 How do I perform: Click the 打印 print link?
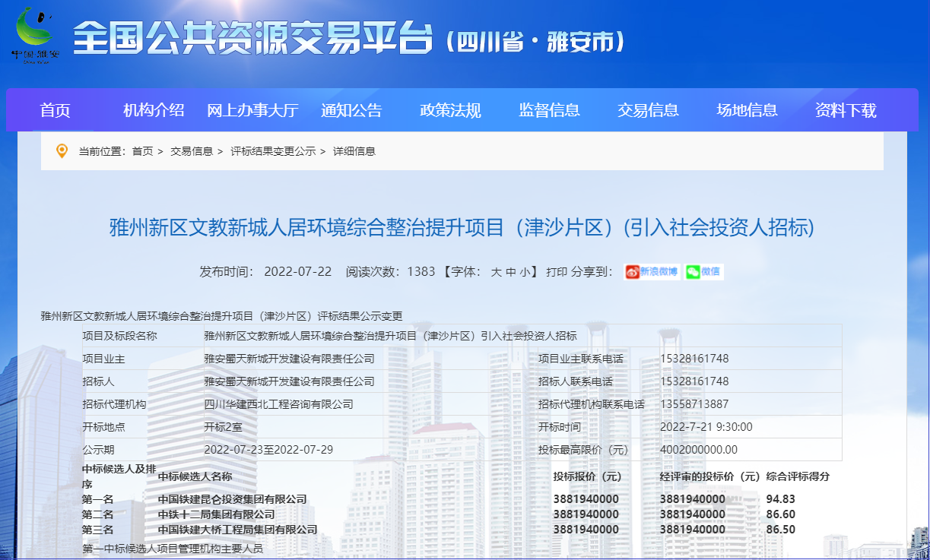556,272
